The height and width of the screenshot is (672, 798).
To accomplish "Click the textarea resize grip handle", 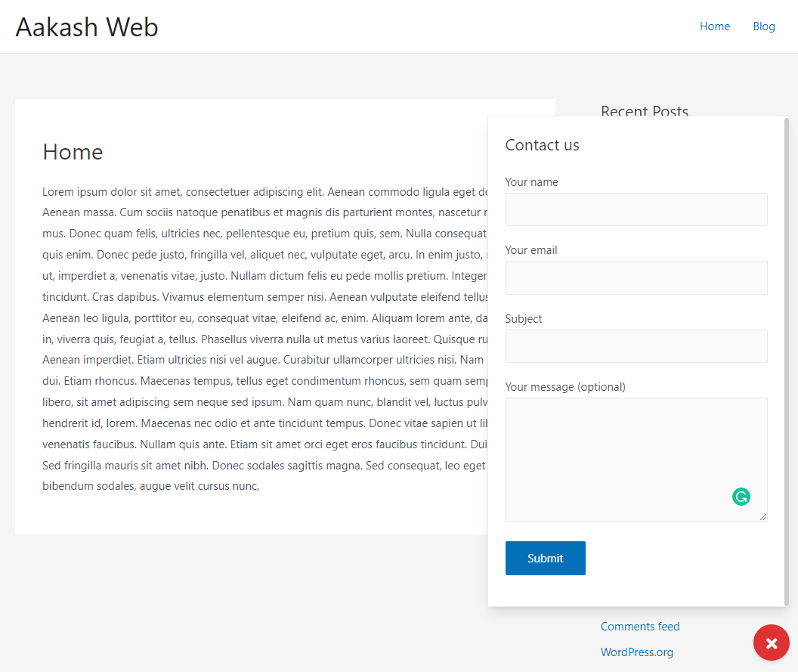I will tap(763, 516).
